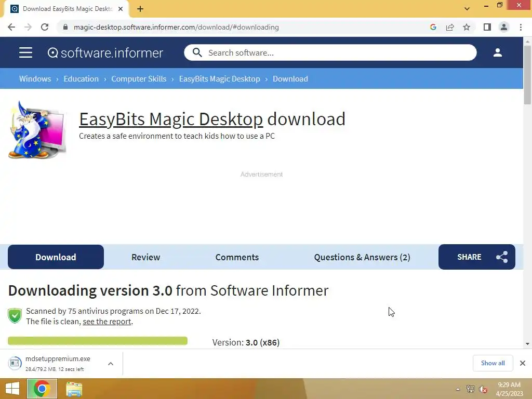The image size is (532, 399).
Task: Reload the page with the refresh icon
Action: [45, 27]
